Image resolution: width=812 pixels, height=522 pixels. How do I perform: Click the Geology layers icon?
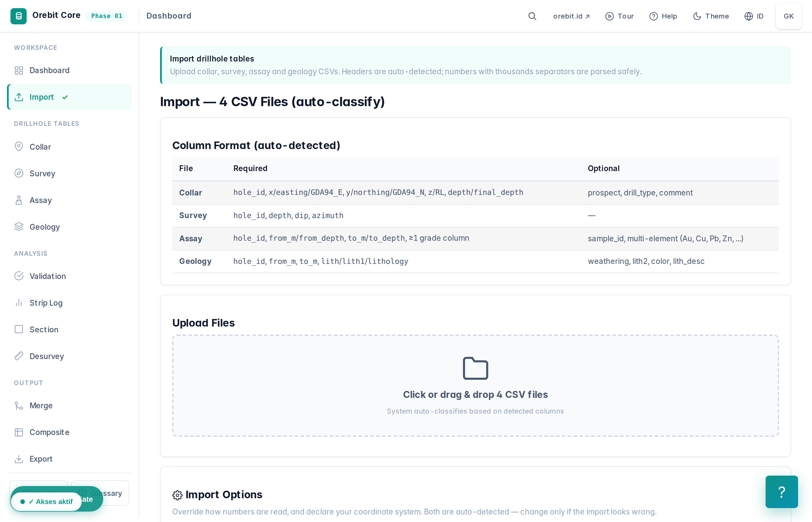(x=19, y=226)
